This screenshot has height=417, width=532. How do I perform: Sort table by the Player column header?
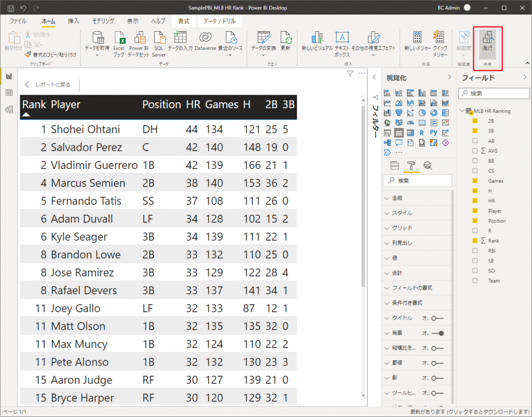tap(65, 104)
